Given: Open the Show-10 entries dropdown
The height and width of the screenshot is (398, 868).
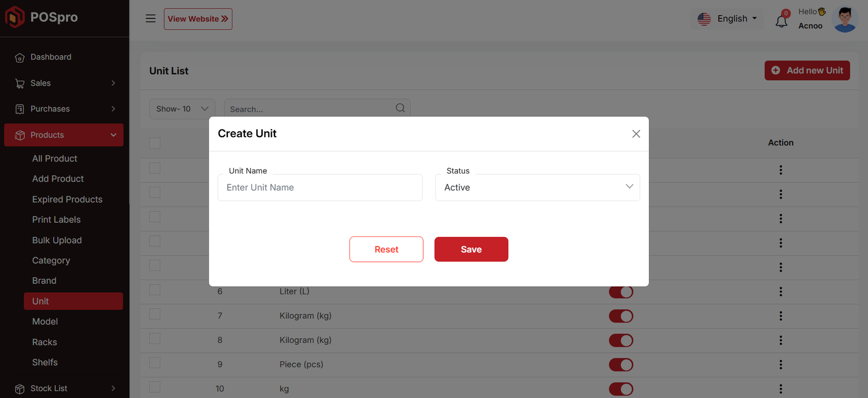Looking at the screenshot, I should pyautogui.click(x=182, y=109).
